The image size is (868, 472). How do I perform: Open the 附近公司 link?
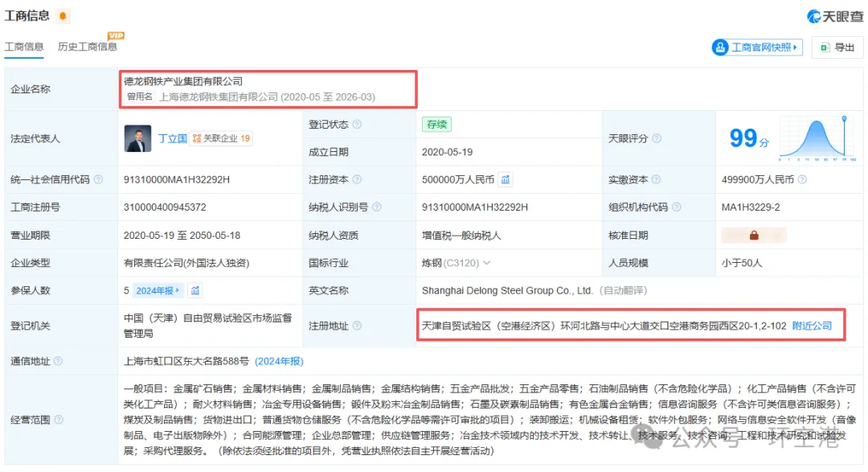tap(812, 326)
